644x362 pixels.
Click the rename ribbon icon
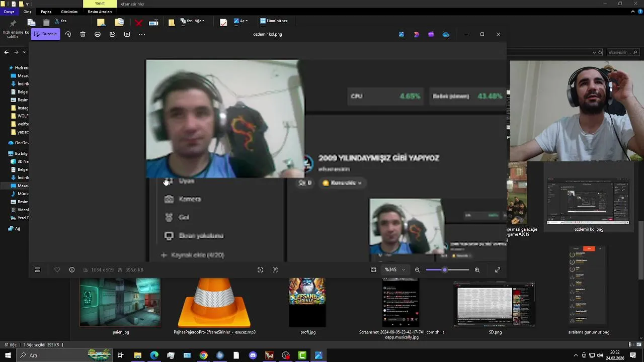(153, 23)
